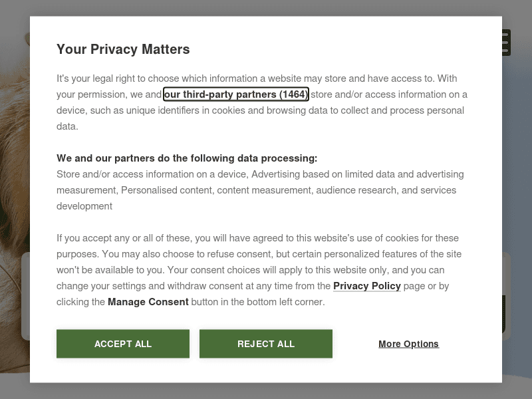The height and width of the screenshot is (399, 532).
Task: Open the third-party partners (1464) link
Action: click(236, 94)
